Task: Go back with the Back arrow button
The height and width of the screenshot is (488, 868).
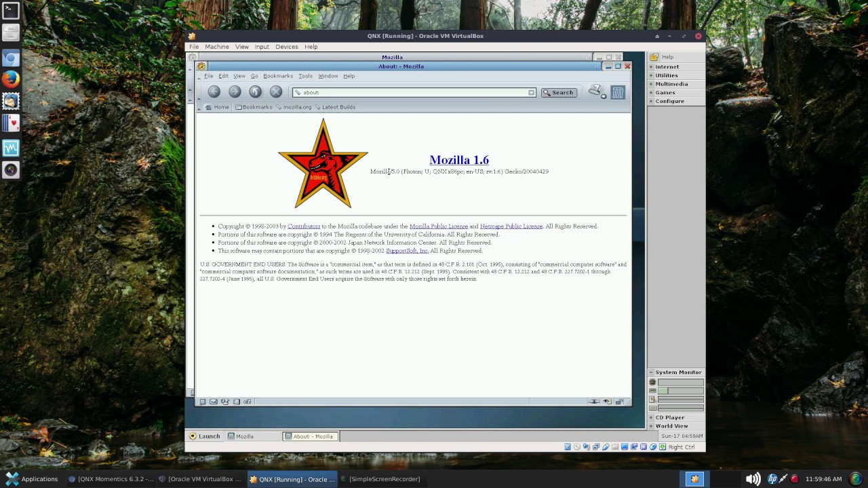Action: (x=214, y=91)
